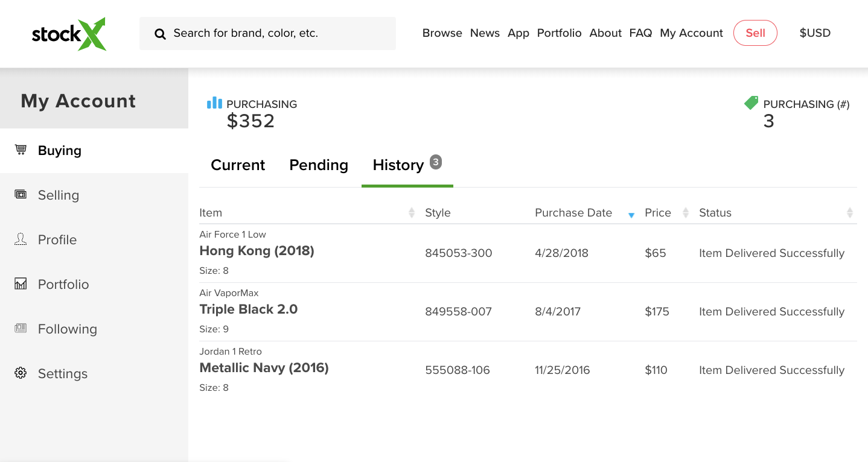Screen dimensions: 868x462
Task: Go to Settings in the sidebar
Action: [94, 374]
